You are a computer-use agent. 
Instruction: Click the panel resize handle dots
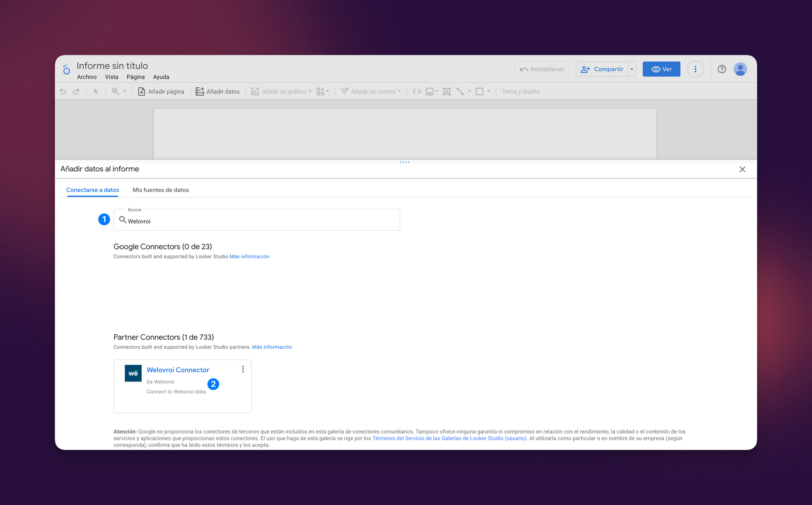tap(405, 162)
